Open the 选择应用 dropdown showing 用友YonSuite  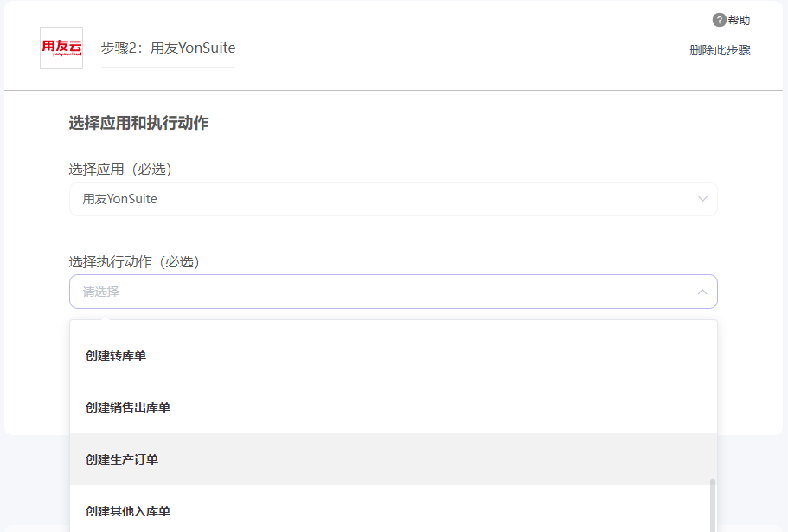(x=393, y=199)
